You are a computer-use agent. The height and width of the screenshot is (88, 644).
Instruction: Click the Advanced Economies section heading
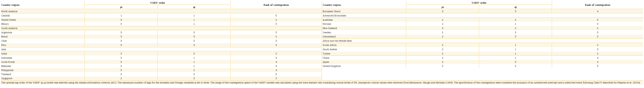334,16
